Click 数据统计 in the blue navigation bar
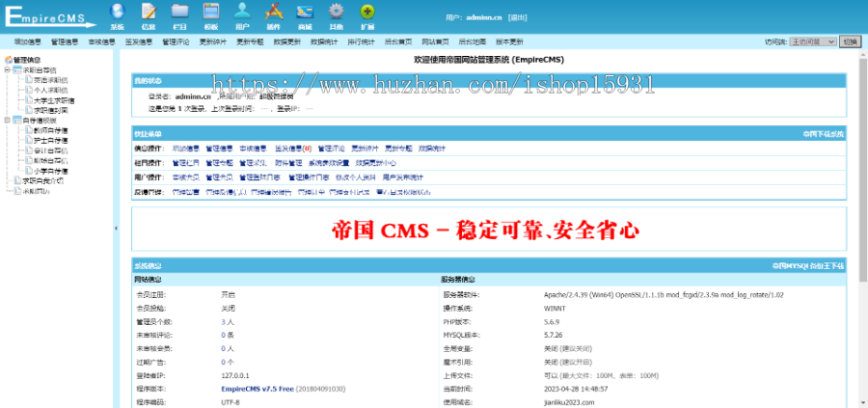The image size is (868, 408). pos(324,41)
